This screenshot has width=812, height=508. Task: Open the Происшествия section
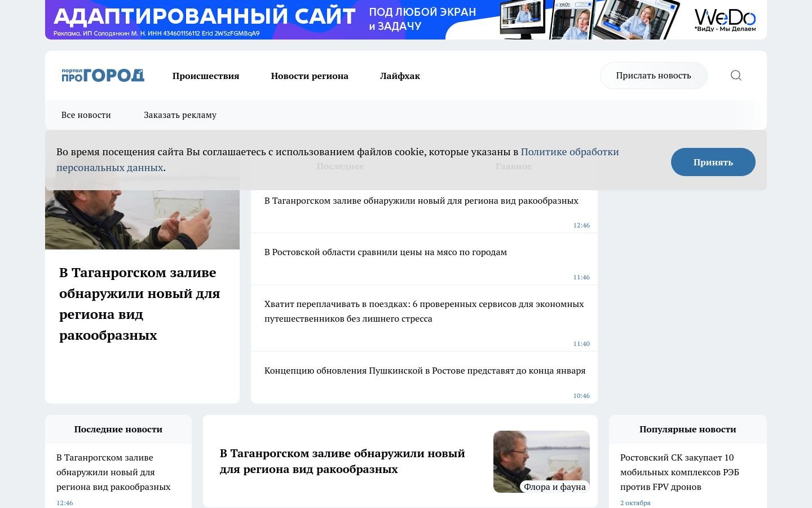(206, 76)
